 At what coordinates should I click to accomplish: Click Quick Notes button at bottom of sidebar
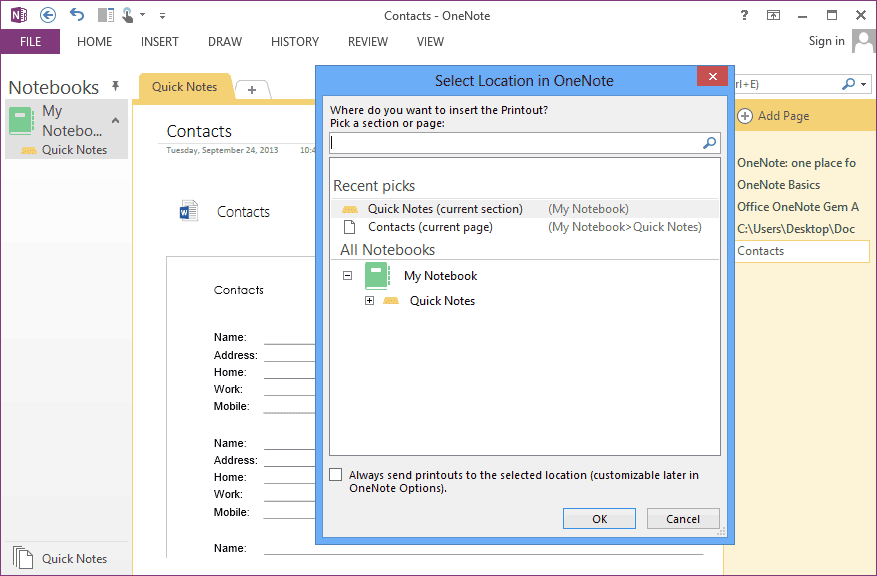pyautogui.click(x=60, y=558)
